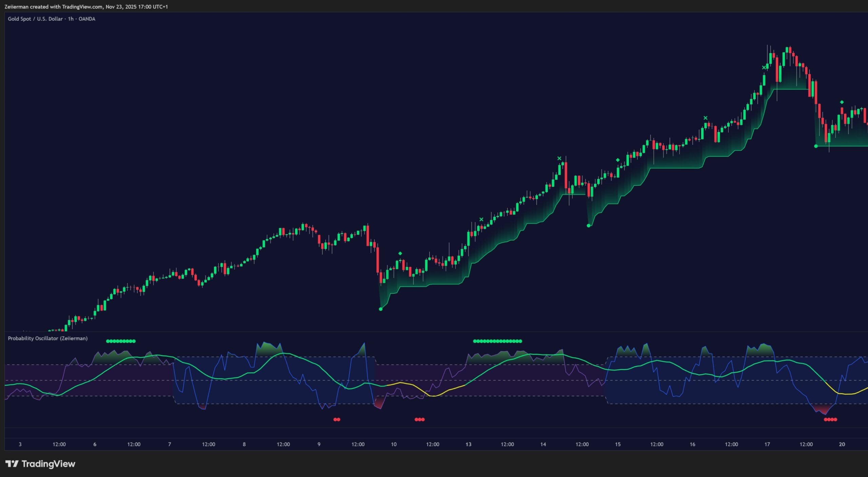Click the green X marker at the peak after day 14
The width and height of the screenshot is (868, 477).
[x=559, y=158]
